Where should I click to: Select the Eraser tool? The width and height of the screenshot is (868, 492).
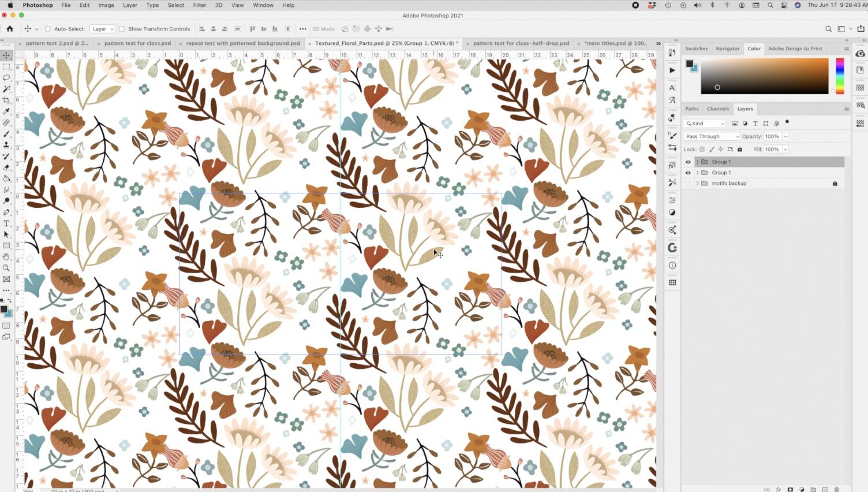6,167
